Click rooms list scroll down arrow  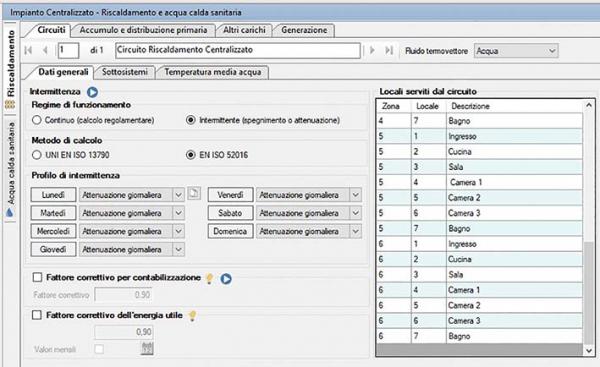(589, 350)
